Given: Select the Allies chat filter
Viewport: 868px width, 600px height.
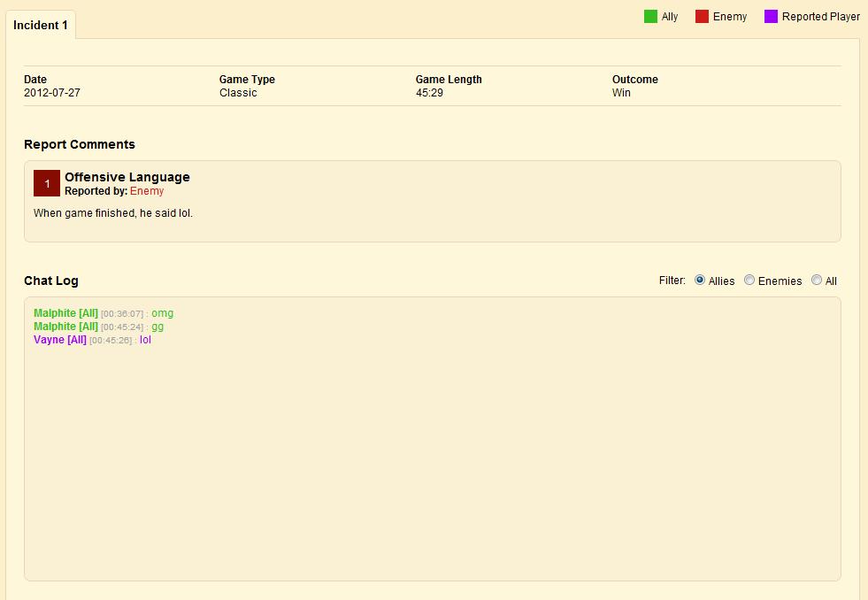Looking at the screenshot, I should 700,281.
